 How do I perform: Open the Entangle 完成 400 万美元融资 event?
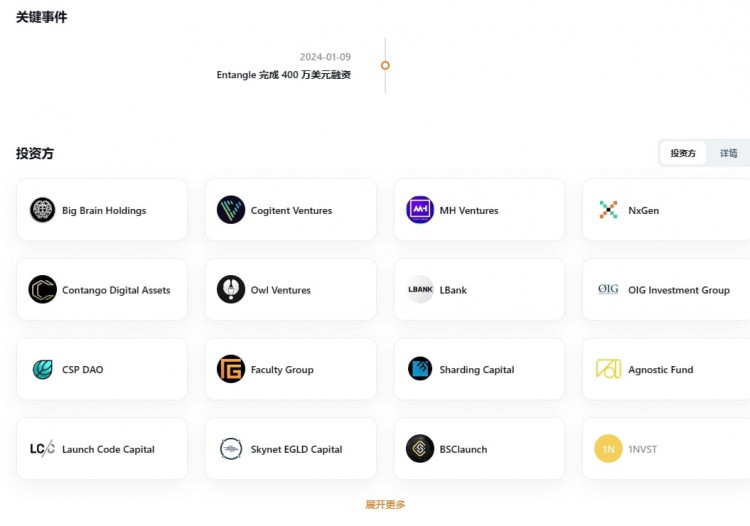pyautogui.click(x=284, y=75)
